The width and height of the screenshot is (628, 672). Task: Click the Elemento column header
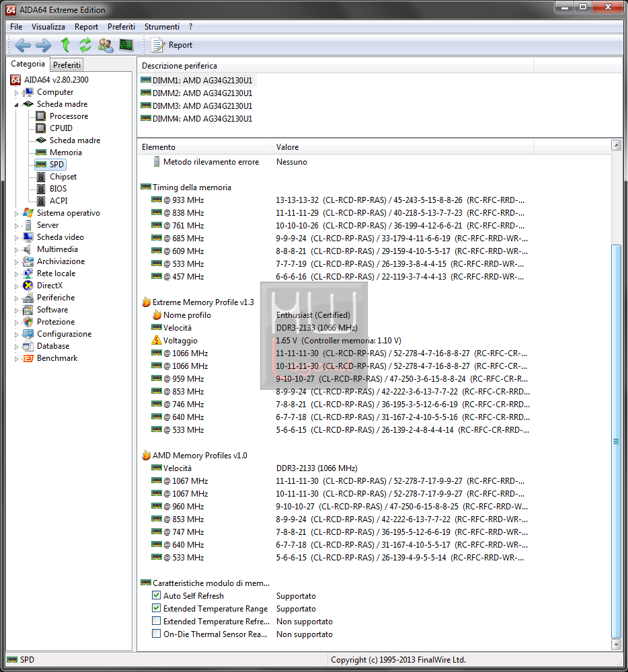coord(204,147)
